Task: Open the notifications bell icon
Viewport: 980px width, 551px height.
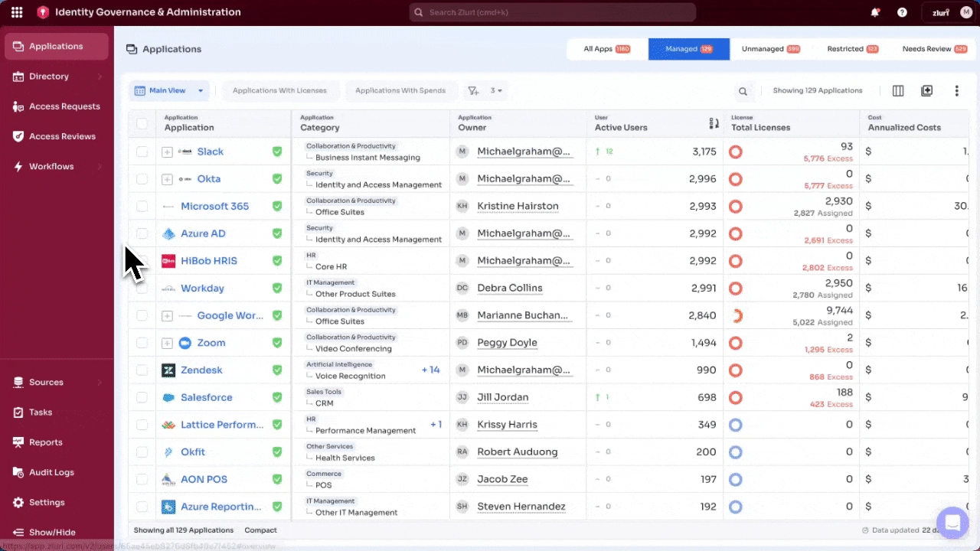Action: pyautogui.click(x=875, y=12)
